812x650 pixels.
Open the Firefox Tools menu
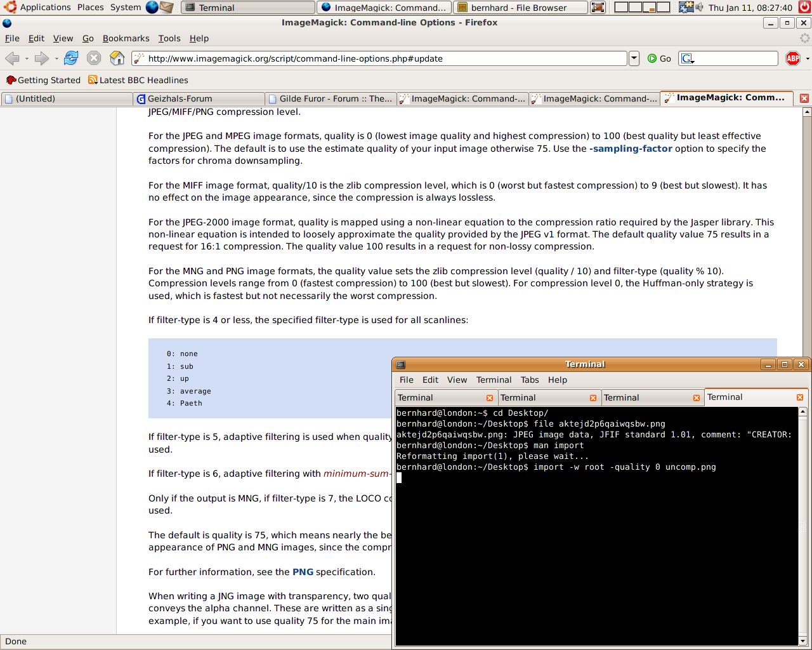(169, 38)
